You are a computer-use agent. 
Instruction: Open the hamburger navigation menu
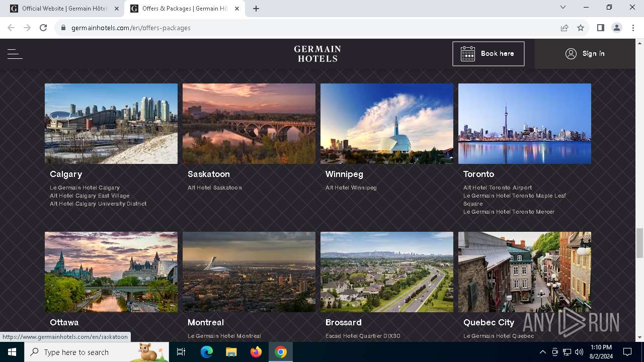(15, 54)
